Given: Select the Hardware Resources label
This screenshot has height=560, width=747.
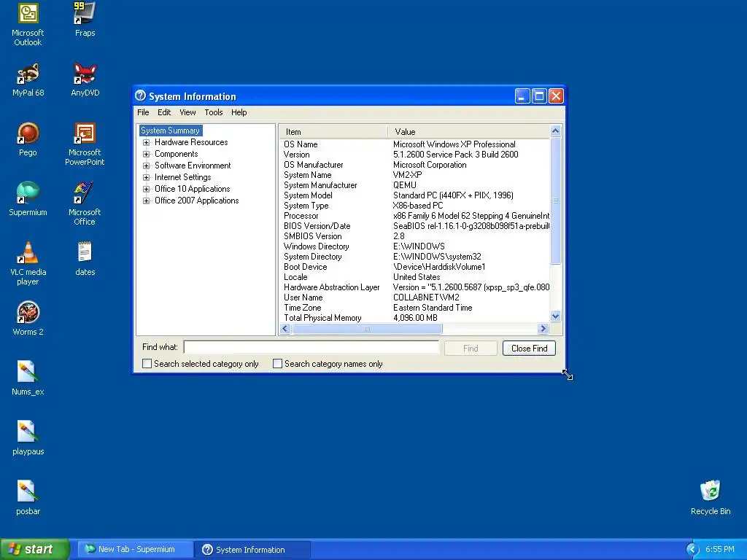Looking at the screenshot, I should [191, 142].
